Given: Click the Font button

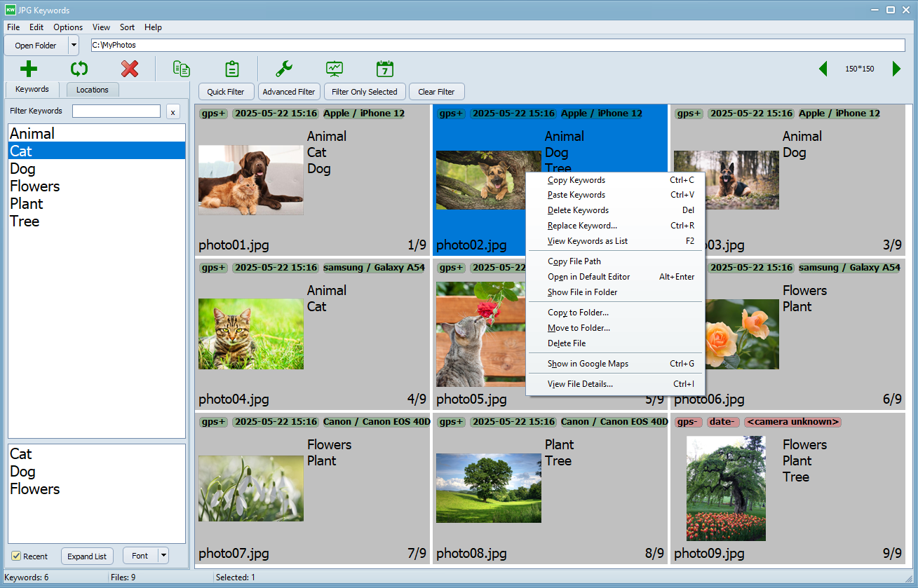Looking at the screenshot, I should (x=140, y=556).
